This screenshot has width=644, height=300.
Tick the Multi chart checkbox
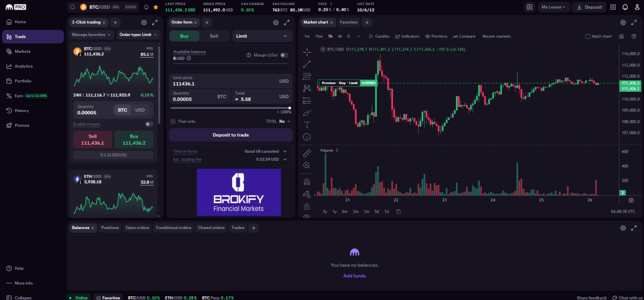[x=587, y=36]
